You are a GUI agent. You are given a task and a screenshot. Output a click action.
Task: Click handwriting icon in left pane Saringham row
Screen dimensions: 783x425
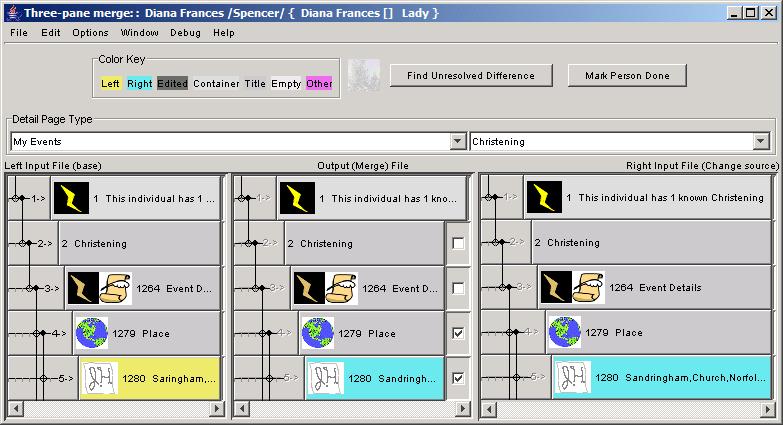coord(98,378)
